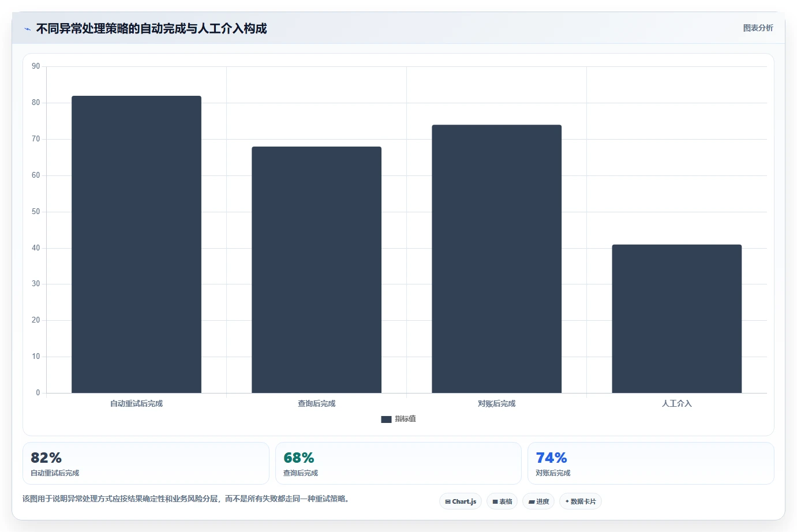Click the 90 y-axis tick label
The height and width of the screenshot is (532, 797).
(x=36, y=66)
